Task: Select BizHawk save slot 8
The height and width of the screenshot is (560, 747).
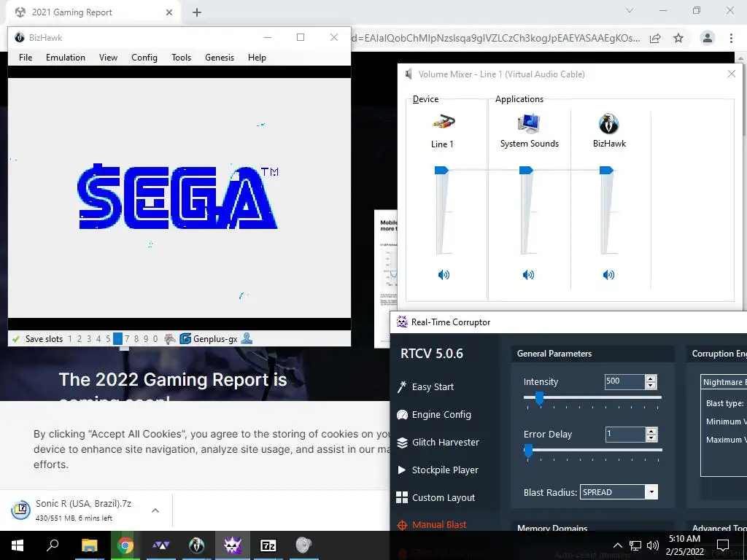Action: pyautogui.click(x=136, y=338)
